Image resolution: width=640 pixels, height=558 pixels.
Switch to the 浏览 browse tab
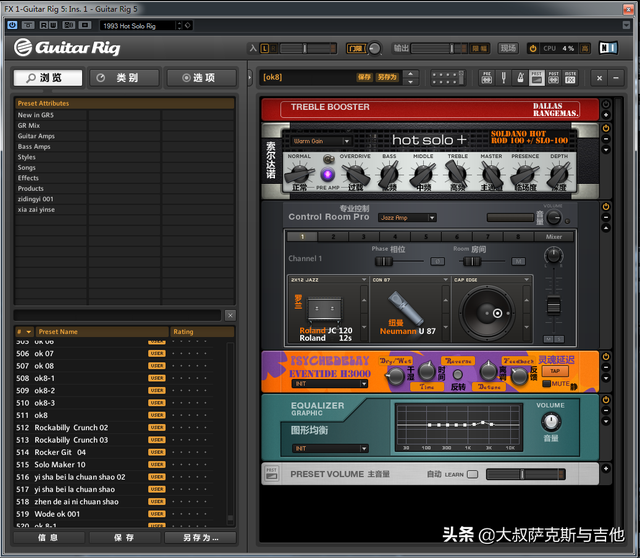click(x=48, y=78)
